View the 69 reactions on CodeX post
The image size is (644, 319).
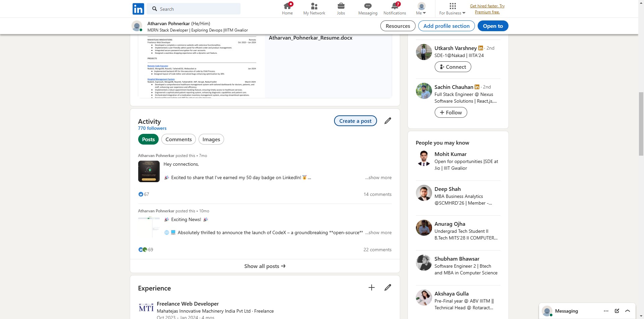pyautogui.click(x=146, y=250)
